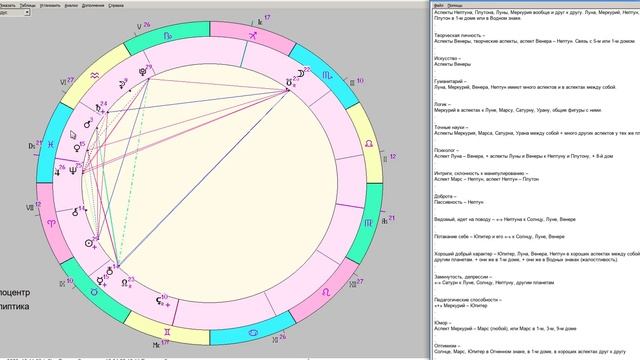Click the Gemini sign glyph on the zodiac ring

click(167, 332)
